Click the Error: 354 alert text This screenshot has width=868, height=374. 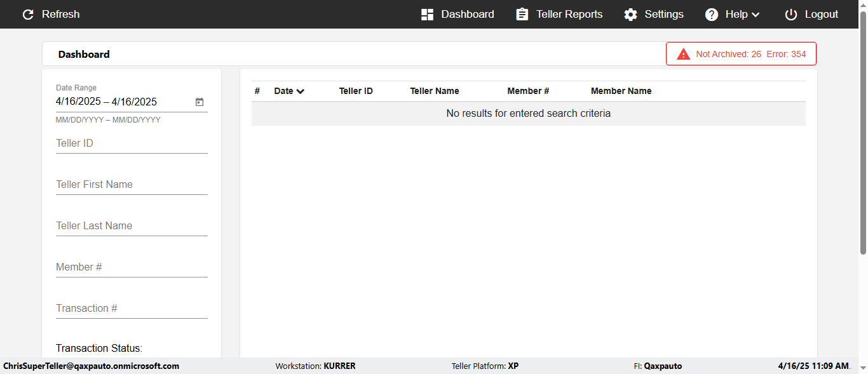tap(786, 54)
